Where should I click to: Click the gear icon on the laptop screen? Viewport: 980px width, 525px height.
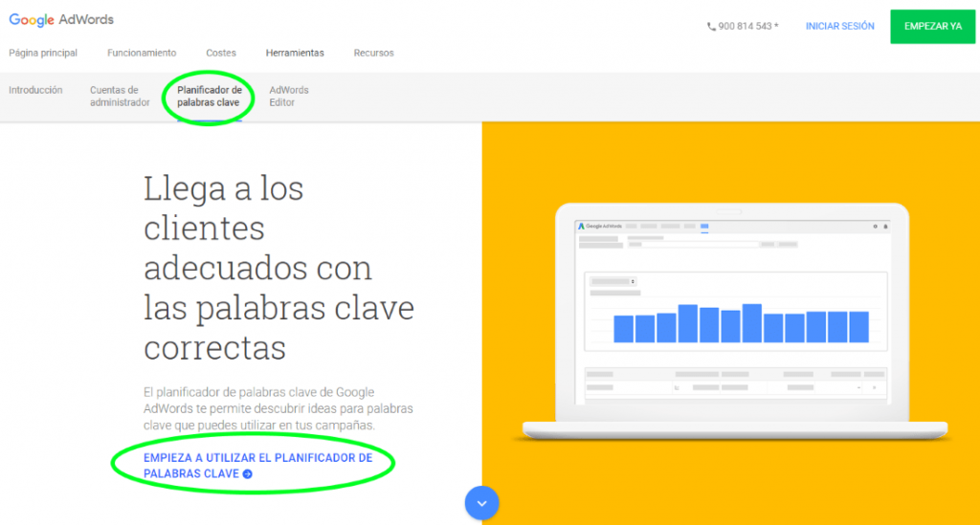(x=875, y=227)
